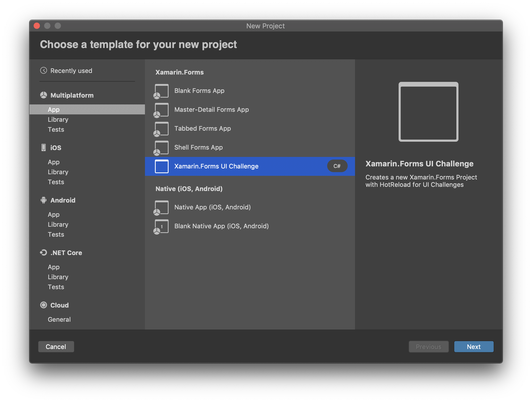
Task: Click the .NET Core category icon
Action: (44, 252)
